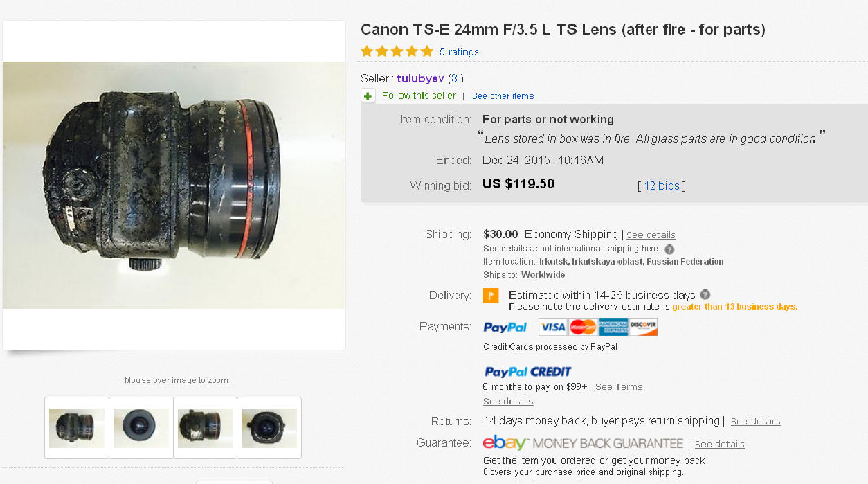Viewport: 868px width, 484px height.
Task: Open shipping See details link
Action: click(x=651, y=235)
